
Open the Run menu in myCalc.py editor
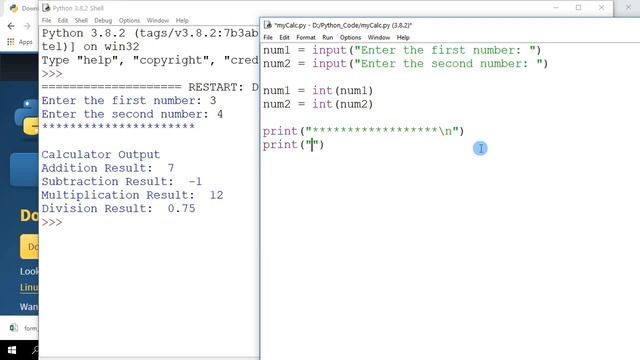click(x=327, y=38)
